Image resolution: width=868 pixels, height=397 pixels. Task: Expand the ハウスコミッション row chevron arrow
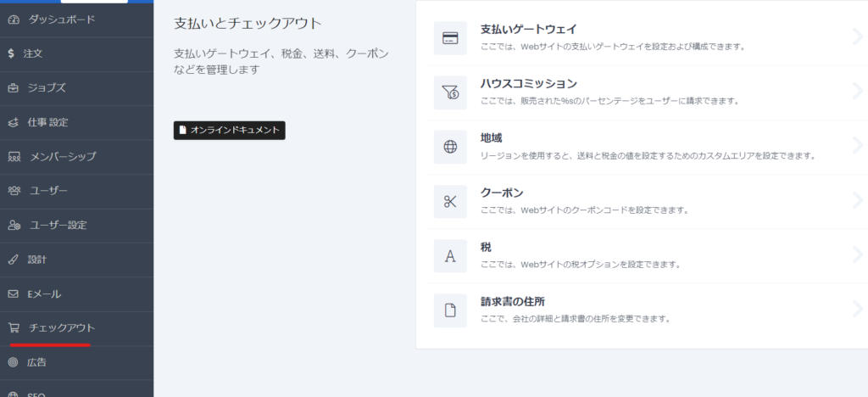tap(858, 91)
